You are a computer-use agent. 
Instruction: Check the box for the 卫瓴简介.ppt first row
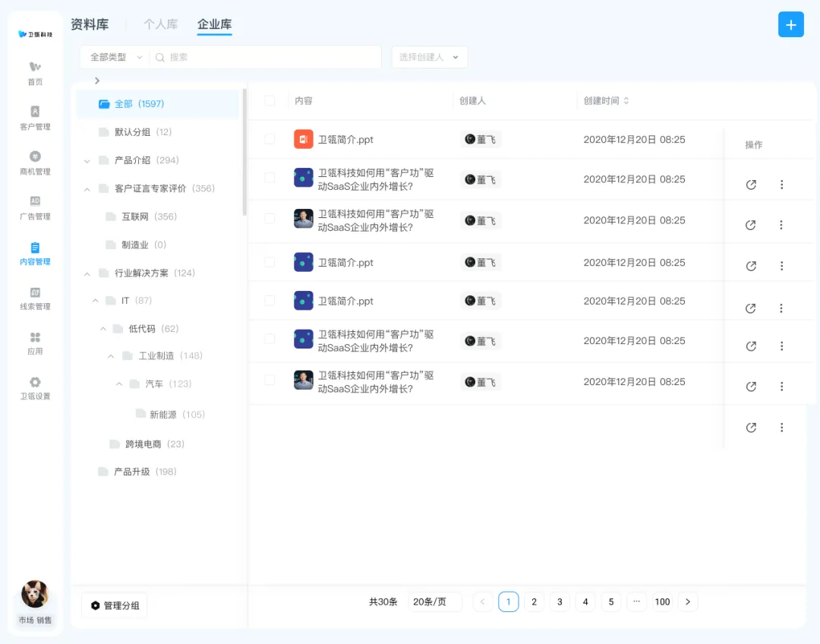coord(270,139)
